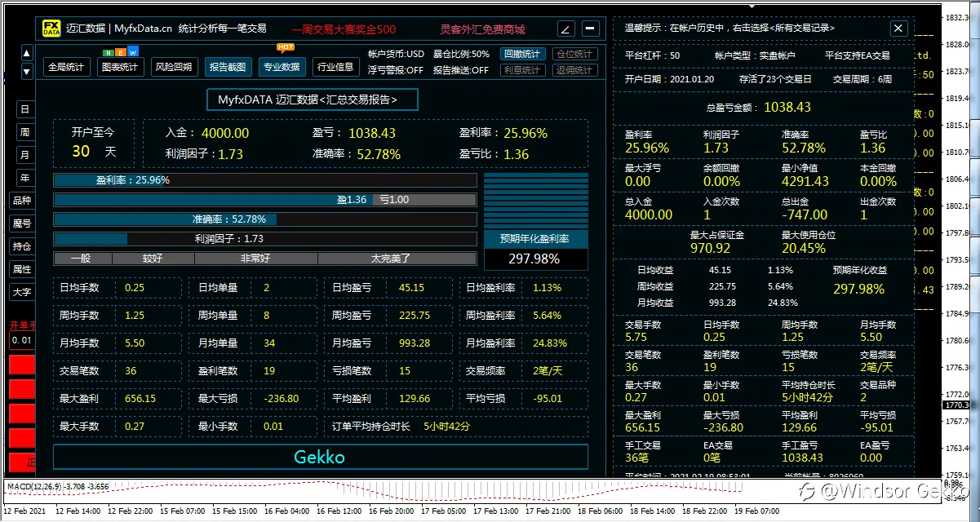
Task: Toggle the 利息统计 option
Action: (522, 70)
